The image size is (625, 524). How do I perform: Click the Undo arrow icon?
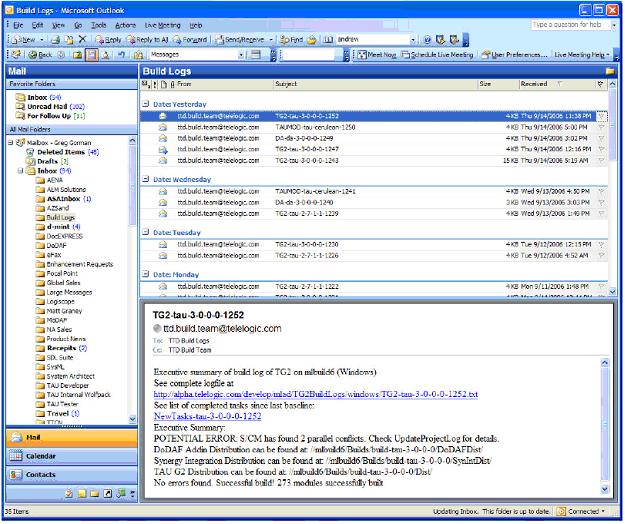point(122,55)
